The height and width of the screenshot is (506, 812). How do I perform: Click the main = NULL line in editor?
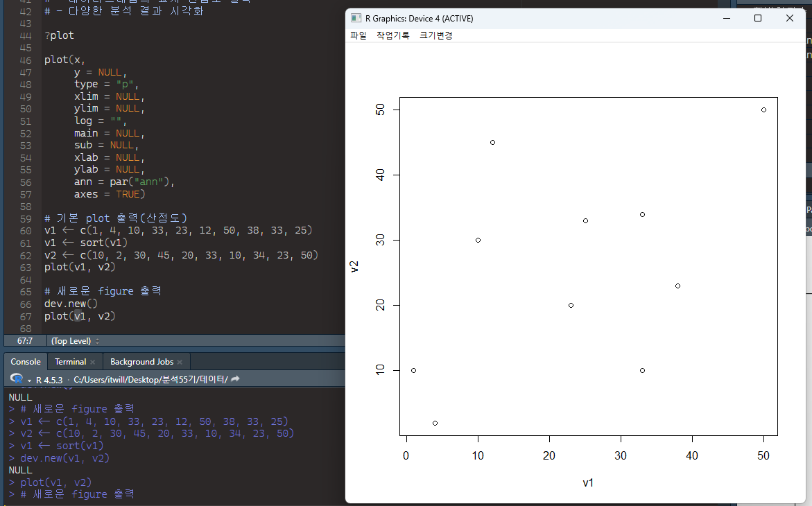point(110,133)
